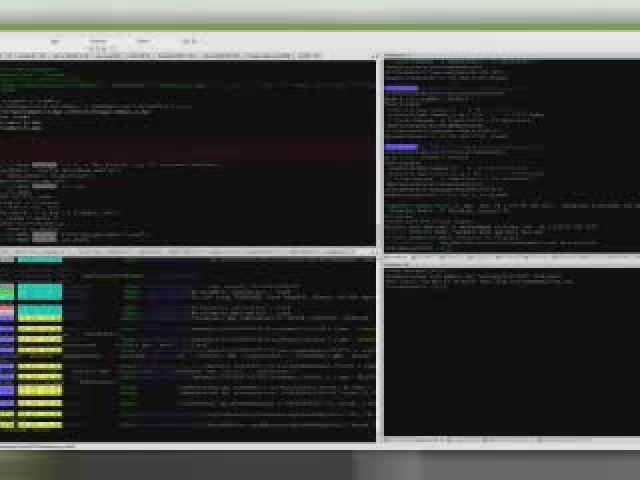
Task: Open the second menu in the menu bar
Action: [x=98, y=41]
